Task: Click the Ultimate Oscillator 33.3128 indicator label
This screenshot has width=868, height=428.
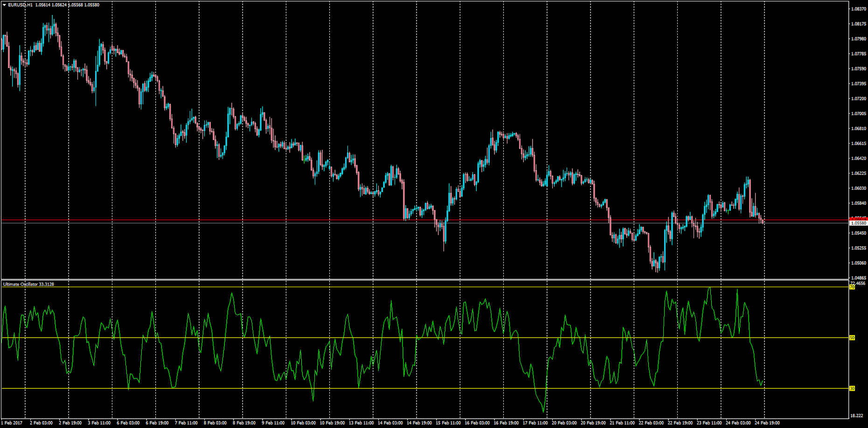Action: pos(28,284)
